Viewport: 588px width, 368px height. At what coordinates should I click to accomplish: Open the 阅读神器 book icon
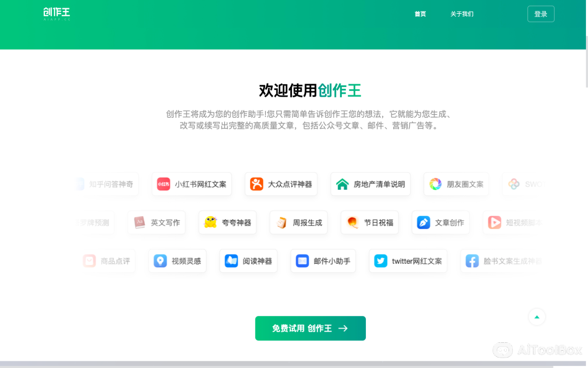pos(231,261)
